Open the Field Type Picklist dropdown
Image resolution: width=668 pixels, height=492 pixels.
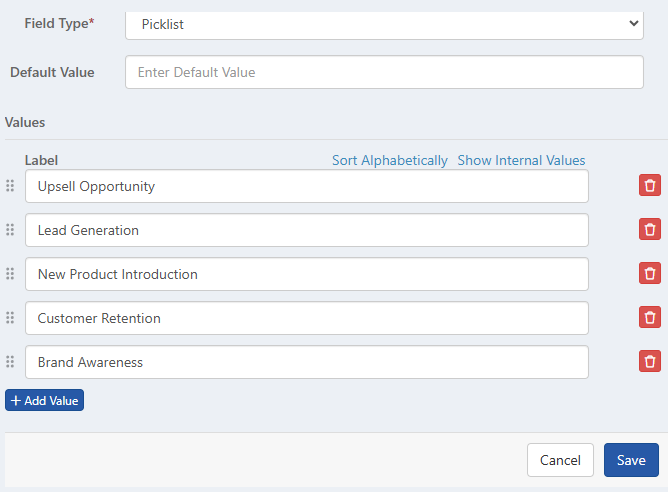point(384,24)
